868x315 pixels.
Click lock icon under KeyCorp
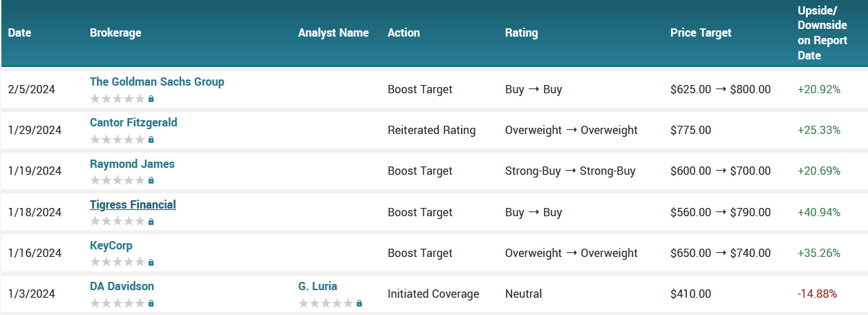click(151, 262)
